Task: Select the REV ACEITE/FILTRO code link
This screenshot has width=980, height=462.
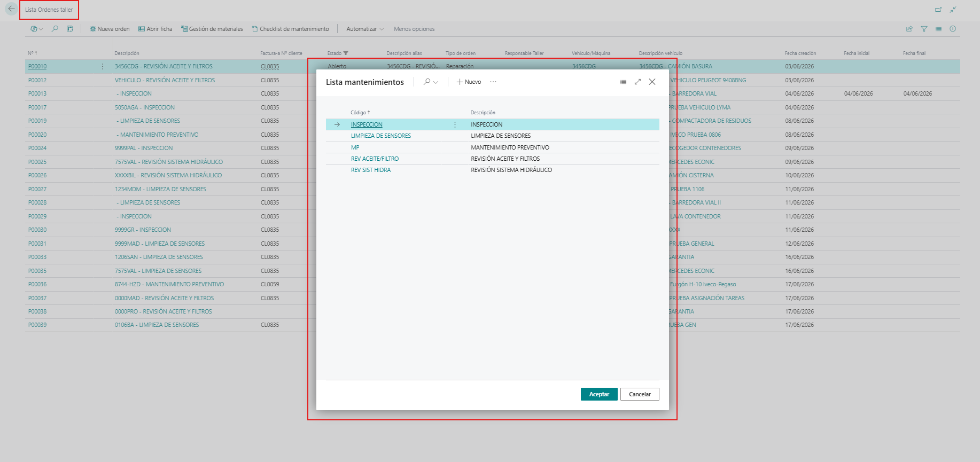Action: click(x=375, y=159)
